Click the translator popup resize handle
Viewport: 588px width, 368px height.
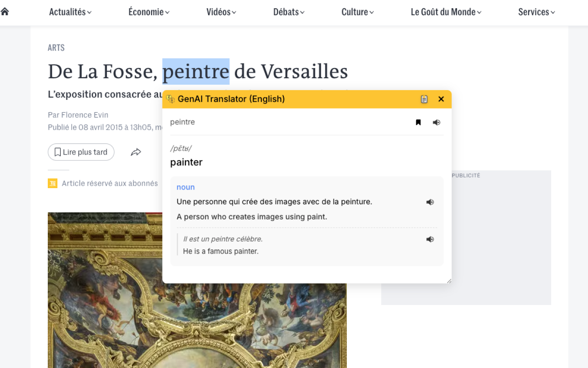(x=449, y=281)
